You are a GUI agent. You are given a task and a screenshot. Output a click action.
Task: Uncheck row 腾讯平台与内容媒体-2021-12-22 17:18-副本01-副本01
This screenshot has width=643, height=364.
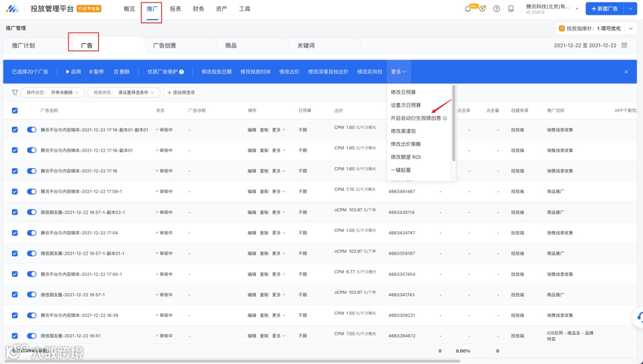coord(15,130)
